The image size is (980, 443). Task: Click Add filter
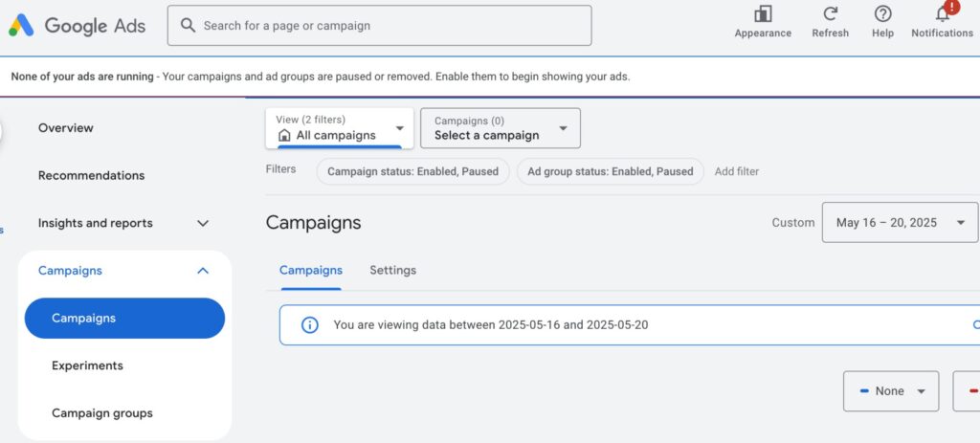click(x=737, y=171)
